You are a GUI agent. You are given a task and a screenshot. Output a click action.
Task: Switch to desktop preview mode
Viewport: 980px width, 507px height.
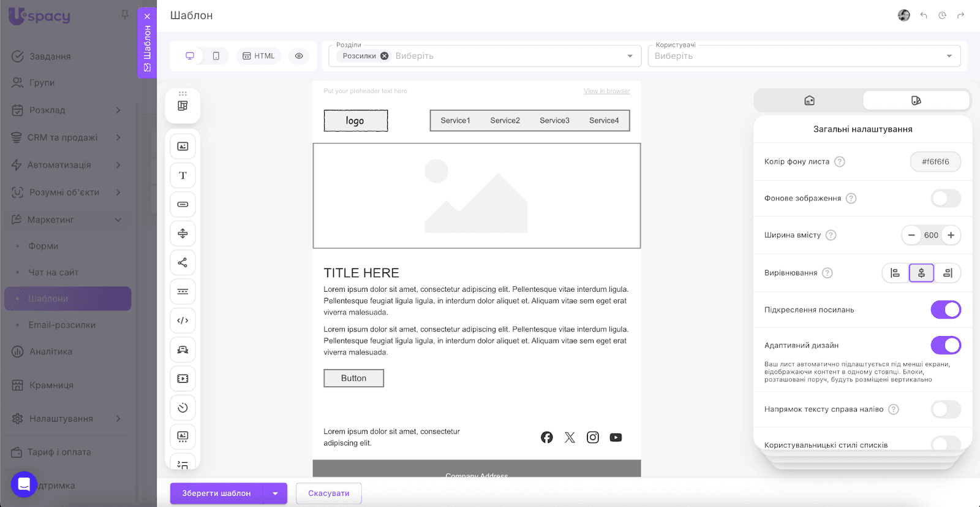[190, 56]
